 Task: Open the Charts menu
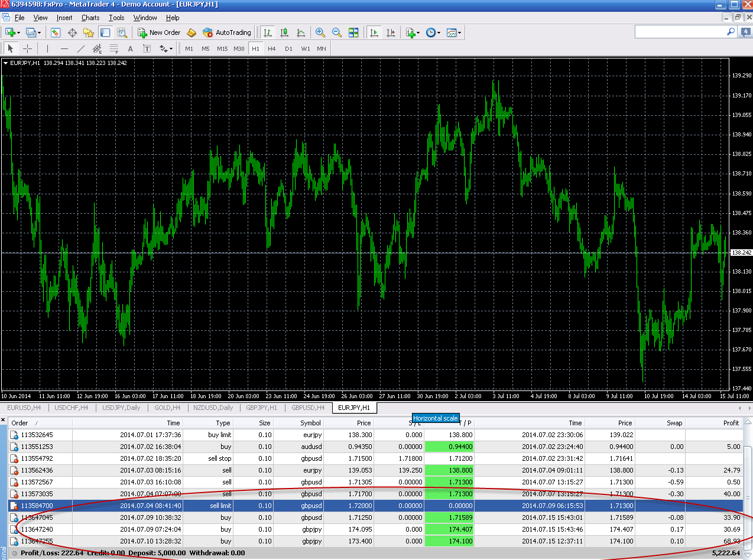pos(90,18)
